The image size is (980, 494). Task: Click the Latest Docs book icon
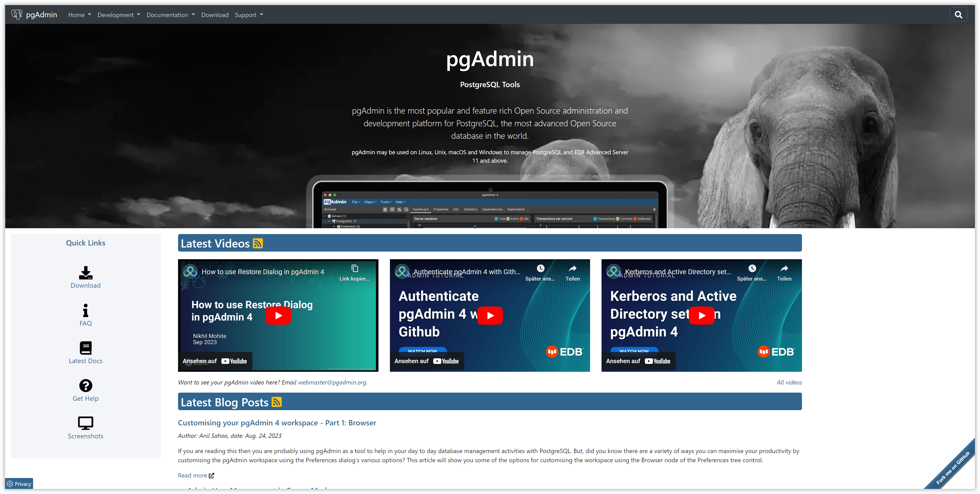86,348
